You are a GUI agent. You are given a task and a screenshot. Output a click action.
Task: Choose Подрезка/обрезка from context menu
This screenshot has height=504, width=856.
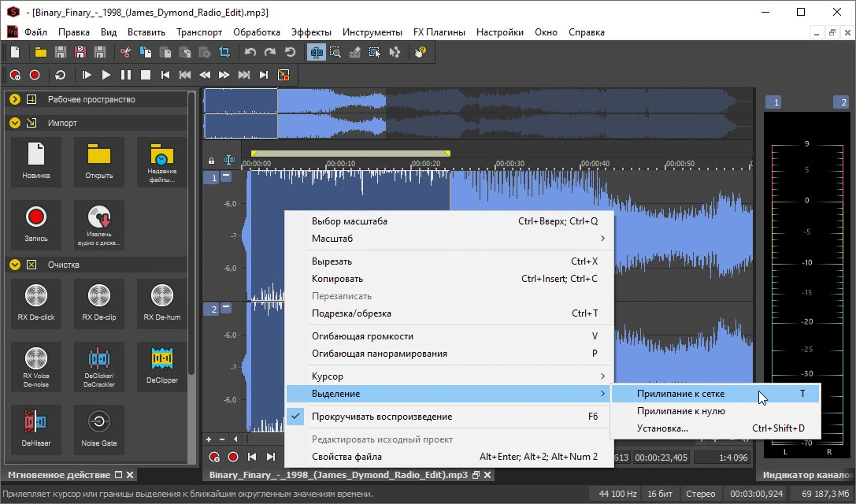coord(450,313)
